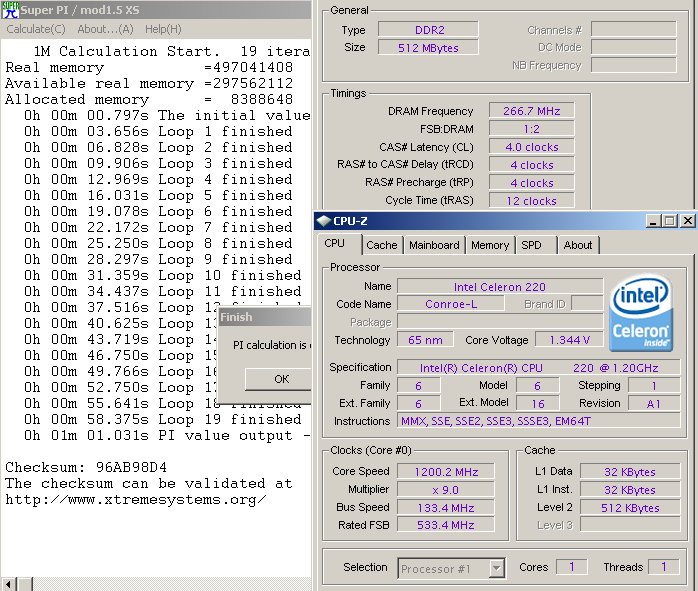Click the memory Type value 'DDR2'
This screenshot has width=698, height=591.
click(428, 30)
